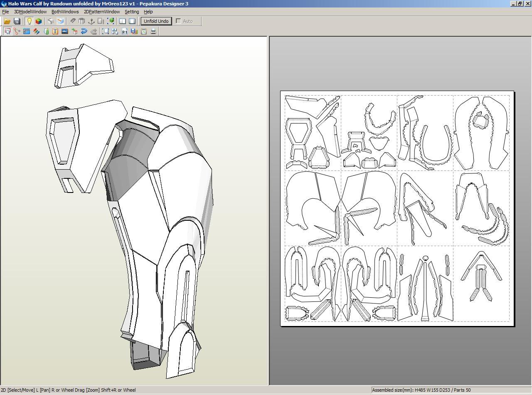Open the 2DPatternWindow menu
Viewport: 532px width, 395px height.
pyautogui.click(x=102, y=12)
